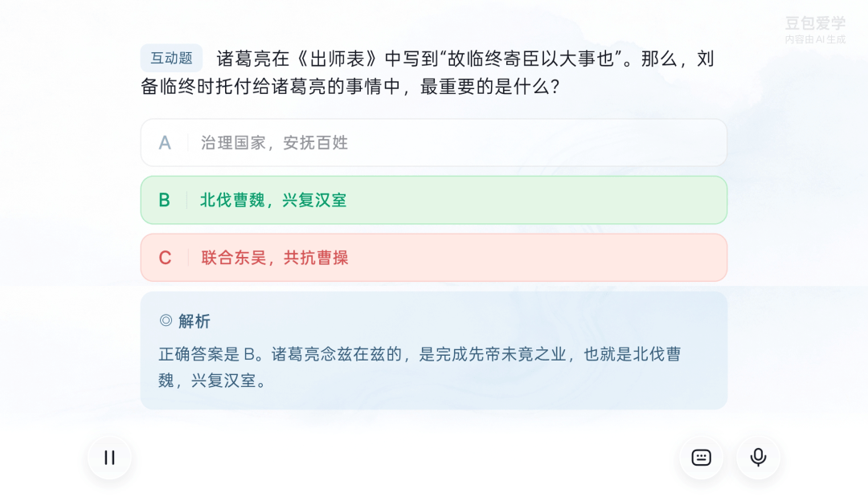
Task: Activate the microphone voice input
Action: point(759,457)
